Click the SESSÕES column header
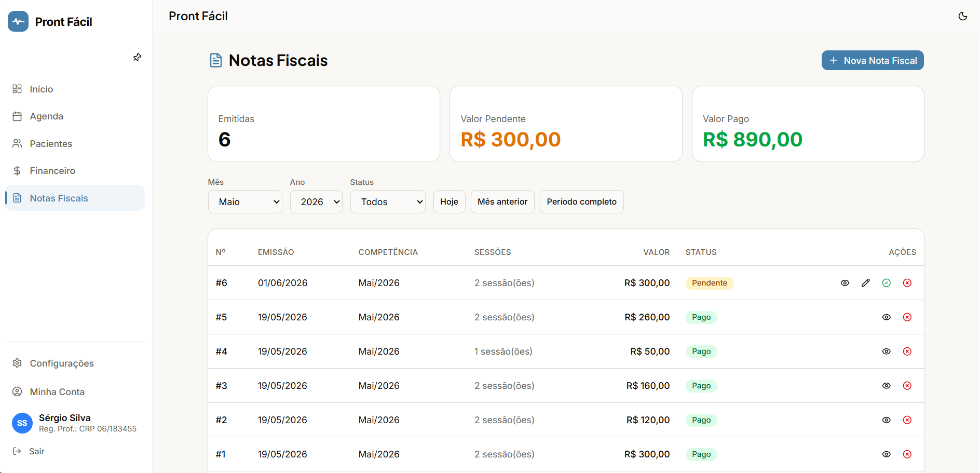The width and height of the screenshot is (980, 473). pos(493,252)
